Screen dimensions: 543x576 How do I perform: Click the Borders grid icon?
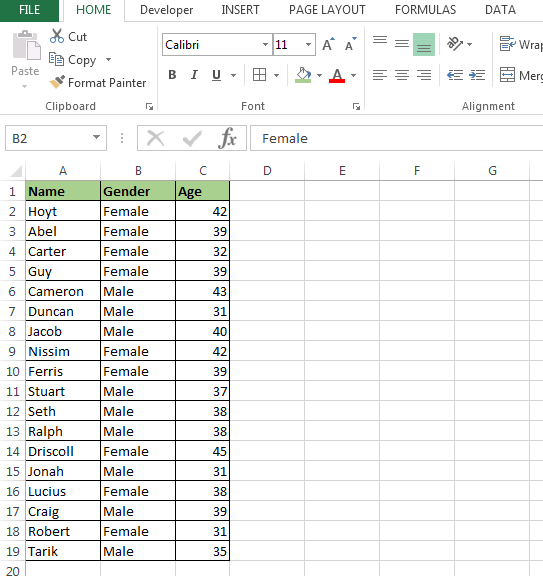[259, 75]
